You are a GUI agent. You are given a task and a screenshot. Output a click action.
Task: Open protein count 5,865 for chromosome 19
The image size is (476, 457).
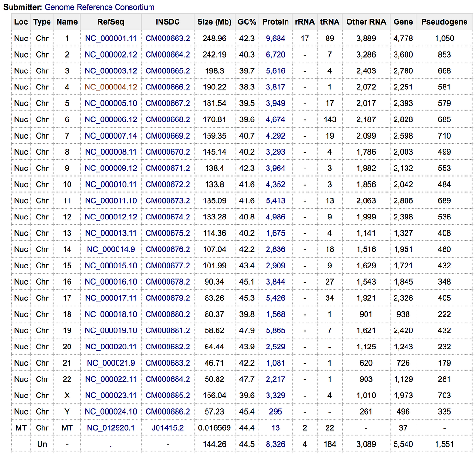[x=276, y=331]
